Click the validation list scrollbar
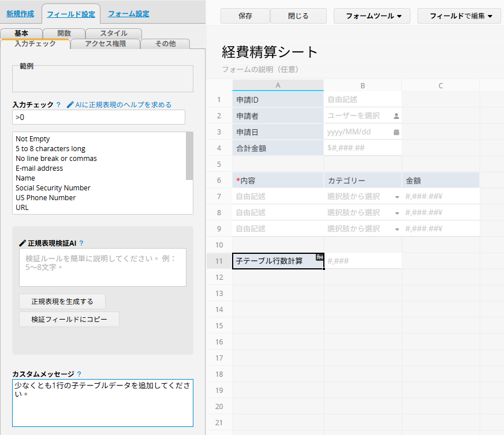 click(x=189, y=156)
